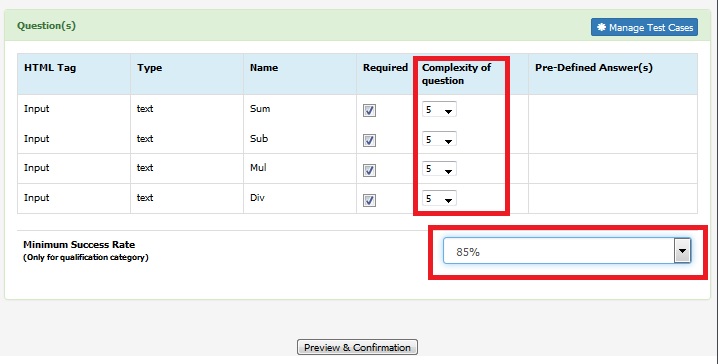Expand the complexity dropdown for Div

(x=439, y=199)
